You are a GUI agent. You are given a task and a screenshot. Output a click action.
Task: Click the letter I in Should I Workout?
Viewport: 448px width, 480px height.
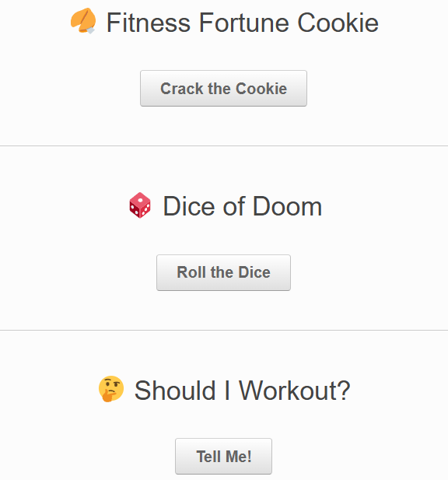(227, 391)
